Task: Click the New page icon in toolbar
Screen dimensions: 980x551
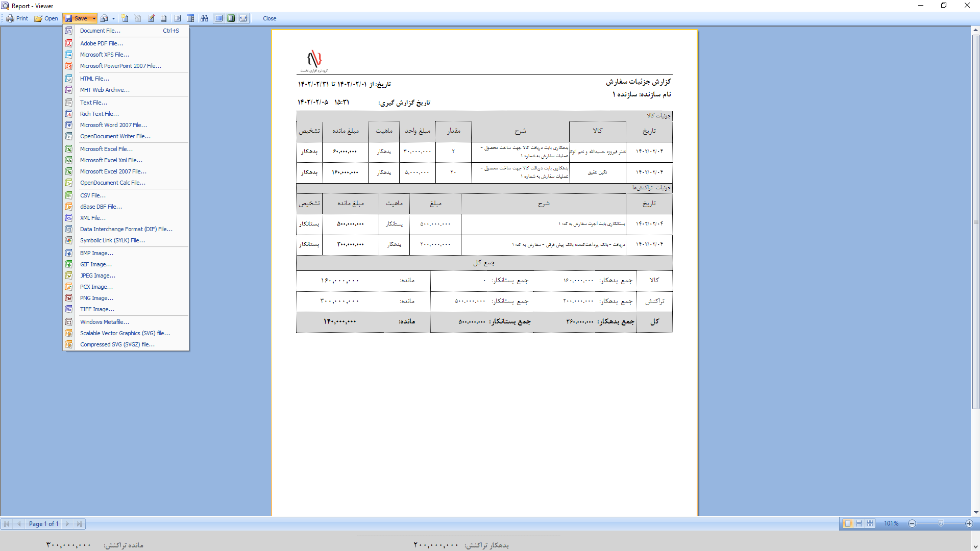Action: pos(125,18)
